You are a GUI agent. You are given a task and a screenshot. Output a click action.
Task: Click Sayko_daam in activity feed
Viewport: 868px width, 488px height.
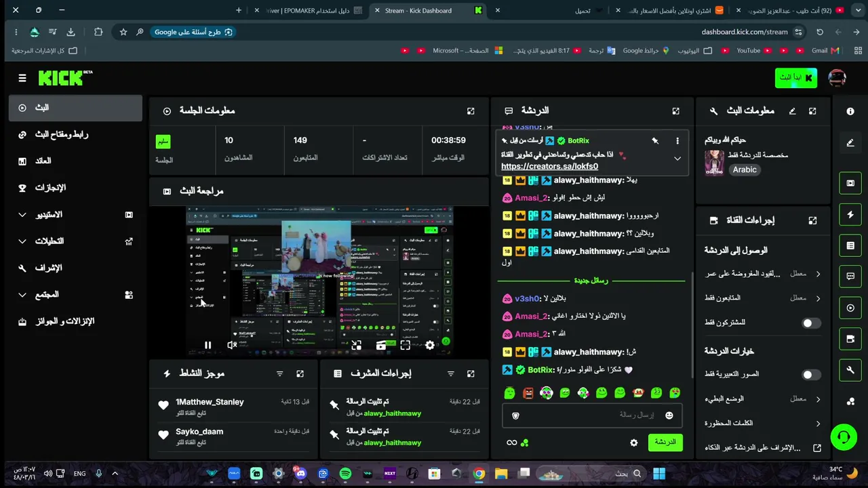[199, 432]
